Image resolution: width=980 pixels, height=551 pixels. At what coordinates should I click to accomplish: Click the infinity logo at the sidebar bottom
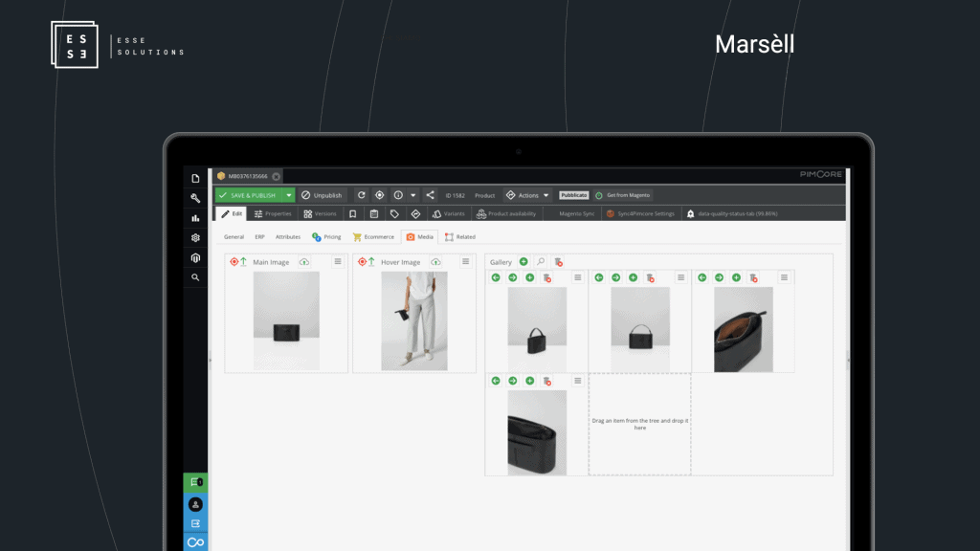(x=195, y=542)
